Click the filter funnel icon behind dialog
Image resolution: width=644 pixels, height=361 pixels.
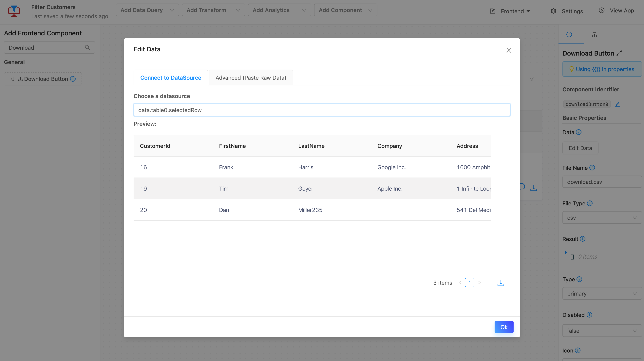coord(532,79)
